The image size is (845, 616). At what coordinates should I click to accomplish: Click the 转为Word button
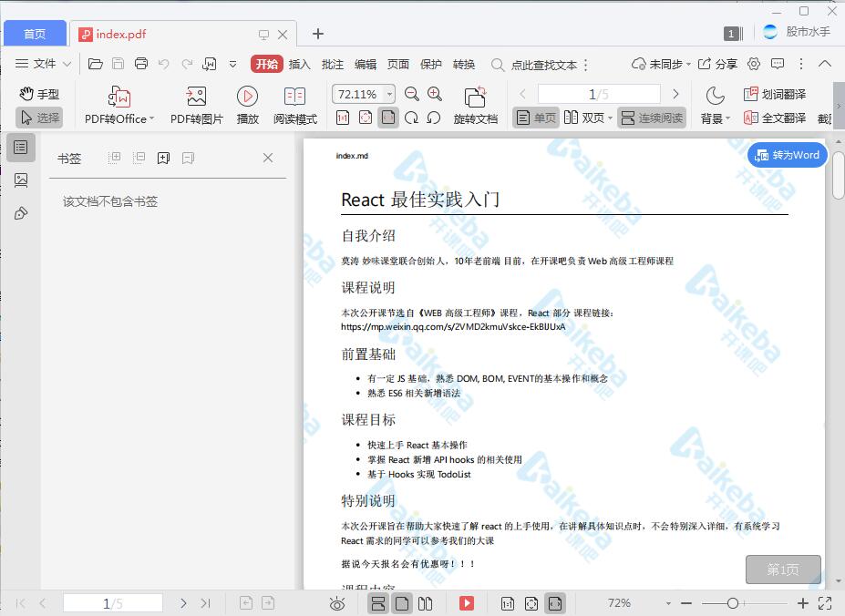pos(786,155)
